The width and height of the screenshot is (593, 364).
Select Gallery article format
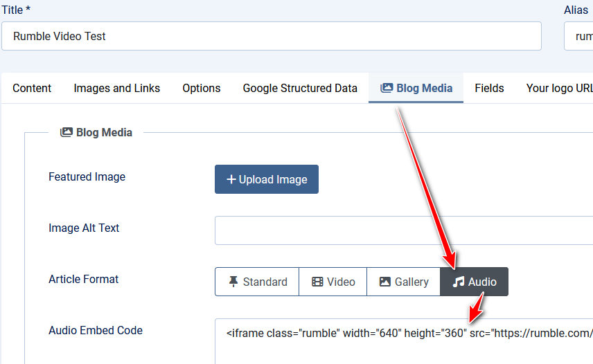point(403,282)
